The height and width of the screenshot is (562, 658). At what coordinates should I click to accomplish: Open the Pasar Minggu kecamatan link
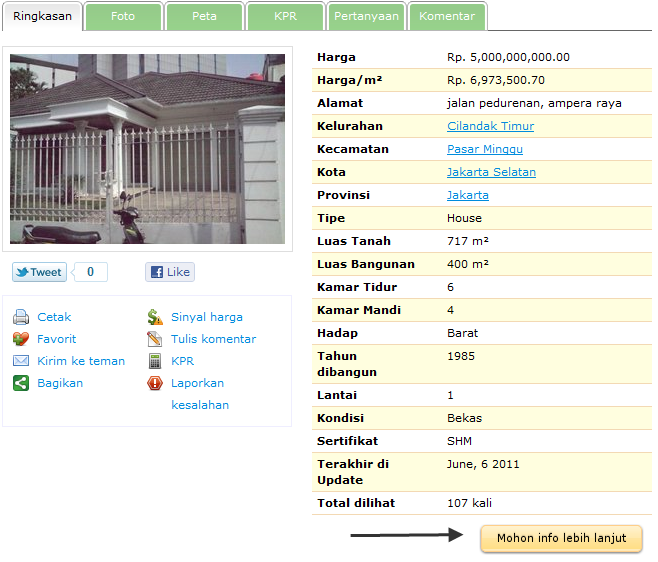point(485,149)
